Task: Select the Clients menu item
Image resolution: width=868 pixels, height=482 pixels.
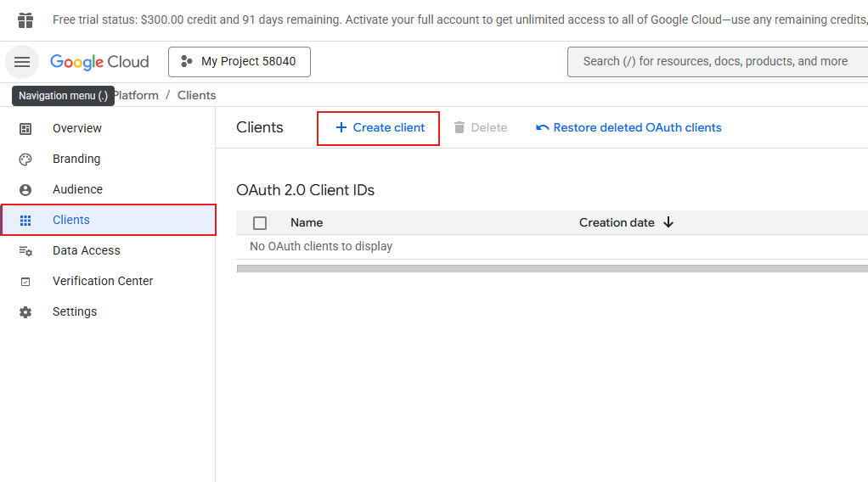Action: [71, 220]
